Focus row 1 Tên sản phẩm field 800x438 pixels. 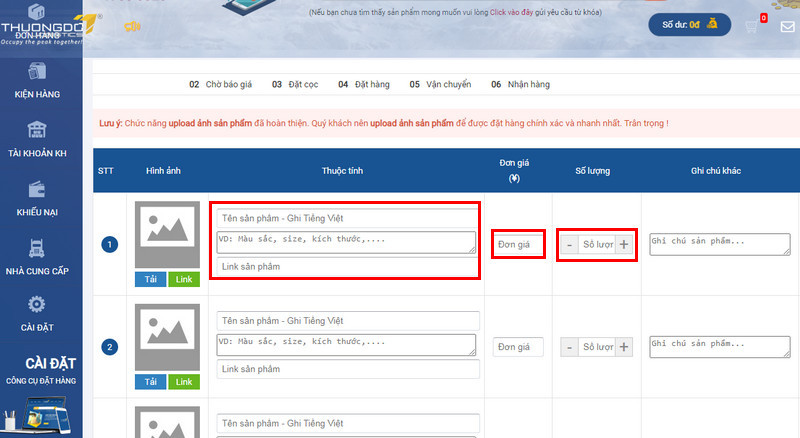click(347, 218)
